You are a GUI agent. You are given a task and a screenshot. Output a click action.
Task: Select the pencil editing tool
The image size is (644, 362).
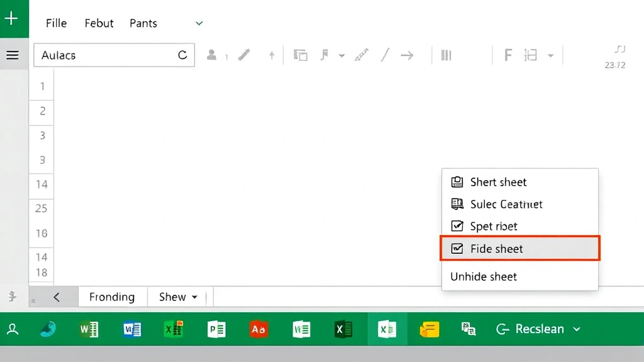click(x=243, y=55)
